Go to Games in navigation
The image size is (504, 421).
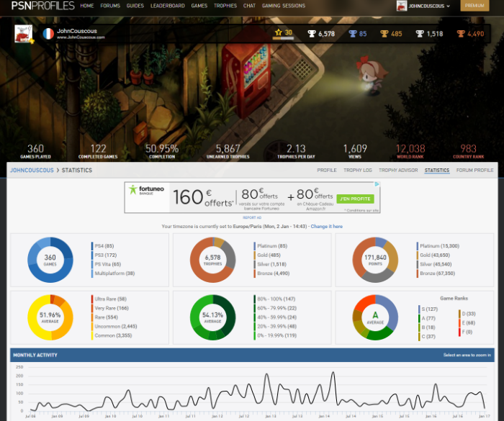pos(199,6)
